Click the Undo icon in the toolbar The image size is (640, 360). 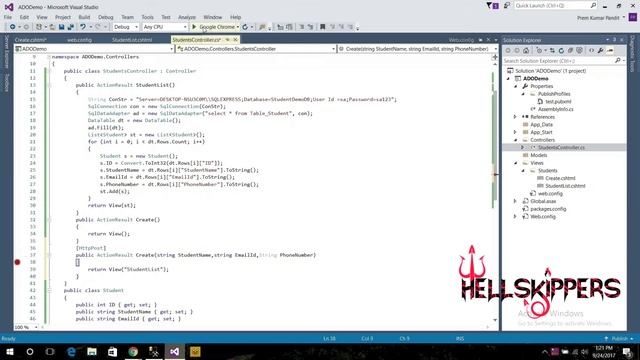click(83, 27)
